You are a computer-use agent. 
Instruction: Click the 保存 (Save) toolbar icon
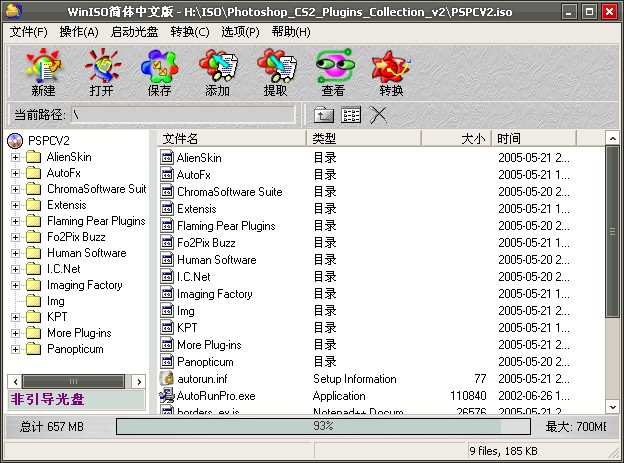[x=159, y=73]
